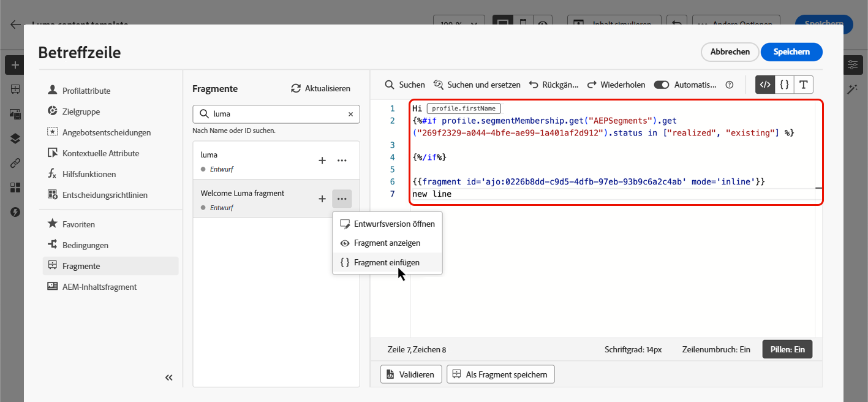Open more options for Welcome Luma fragment
The width and height of the screenshot is (868, 402).
(x=342, y=199)
